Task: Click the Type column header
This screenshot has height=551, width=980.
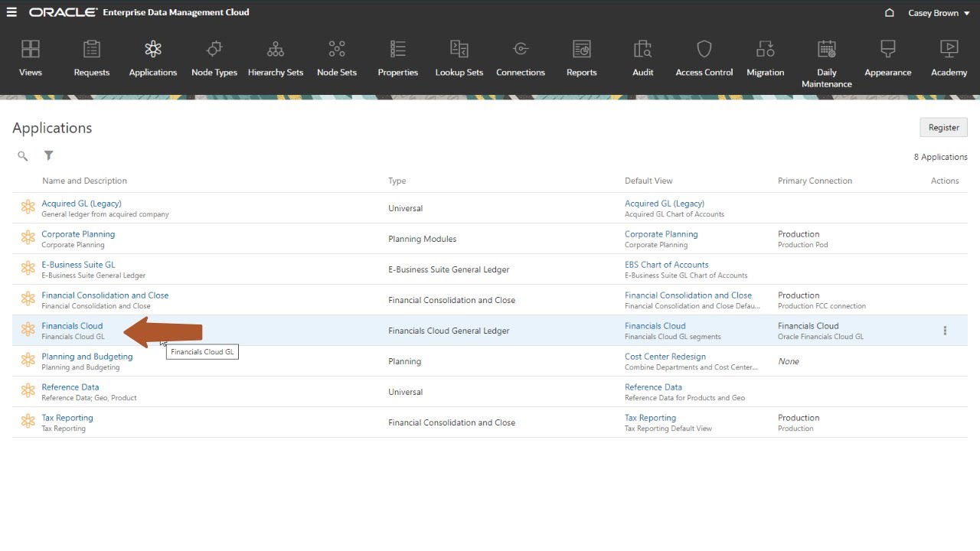Action: tap(397, 181)
